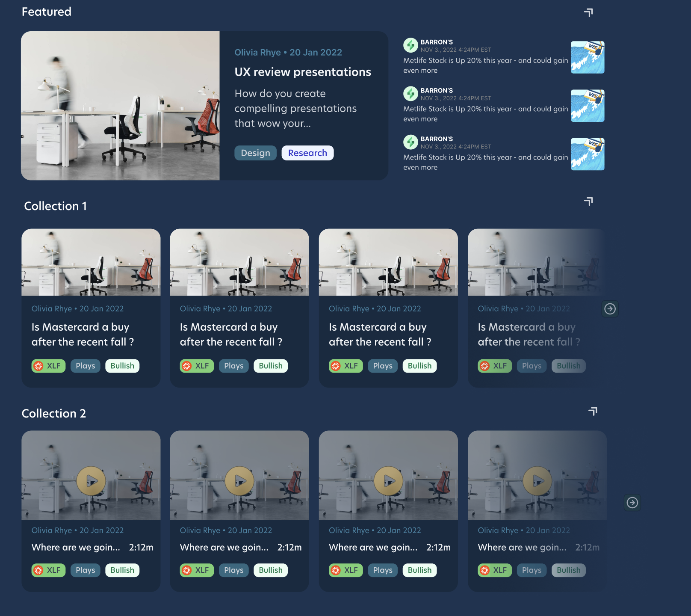This screenshot has height=616, width=691.
Task: Open third "Where are we goin..." video title
Action: 373,548
